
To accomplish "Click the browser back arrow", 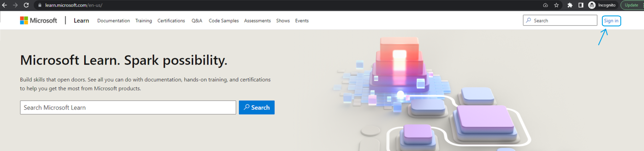I will 4,5.
